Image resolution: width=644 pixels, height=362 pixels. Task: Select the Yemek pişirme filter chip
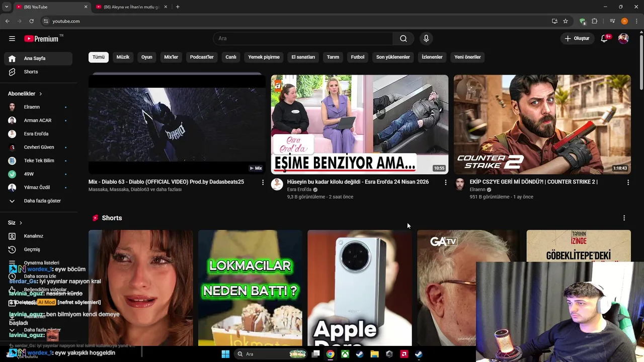pyautogui.click(x=264, y=57)
